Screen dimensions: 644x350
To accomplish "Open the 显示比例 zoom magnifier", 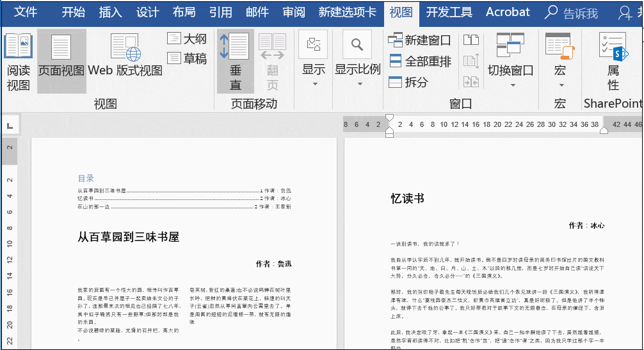I will point(357,44).
